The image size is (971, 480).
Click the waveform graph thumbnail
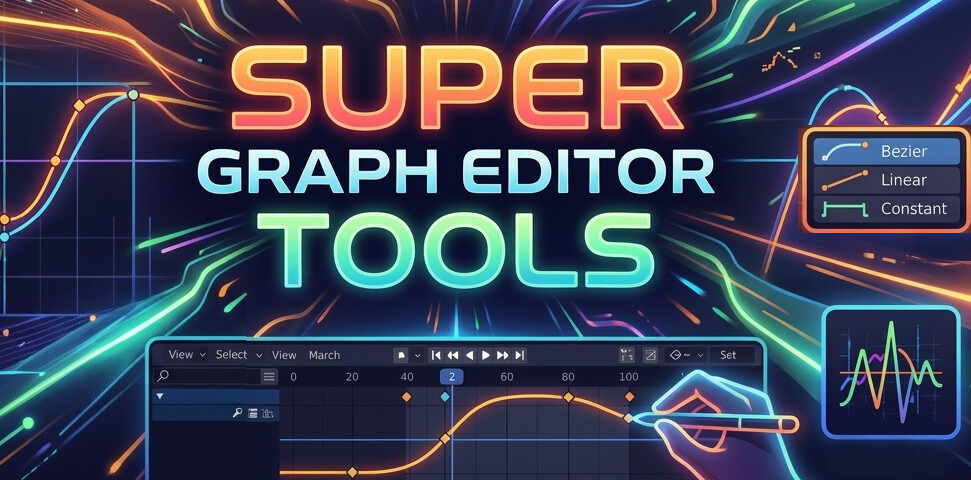890,373
